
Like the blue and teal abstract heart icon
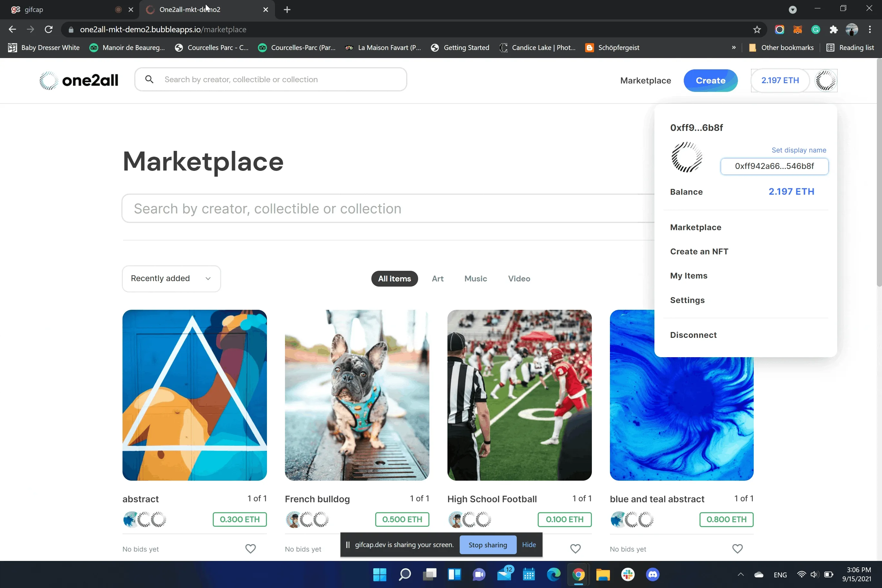pyautogui.click(x=737, y=549)
